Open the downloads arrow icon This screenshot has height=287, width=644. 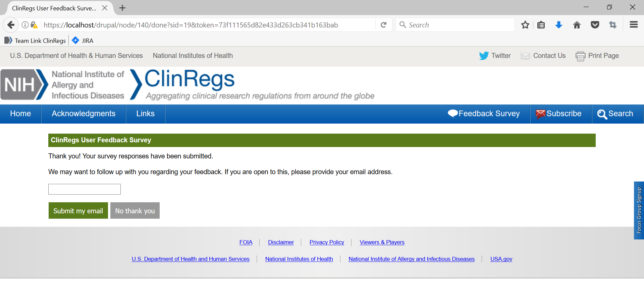click(x=559, y=25)
